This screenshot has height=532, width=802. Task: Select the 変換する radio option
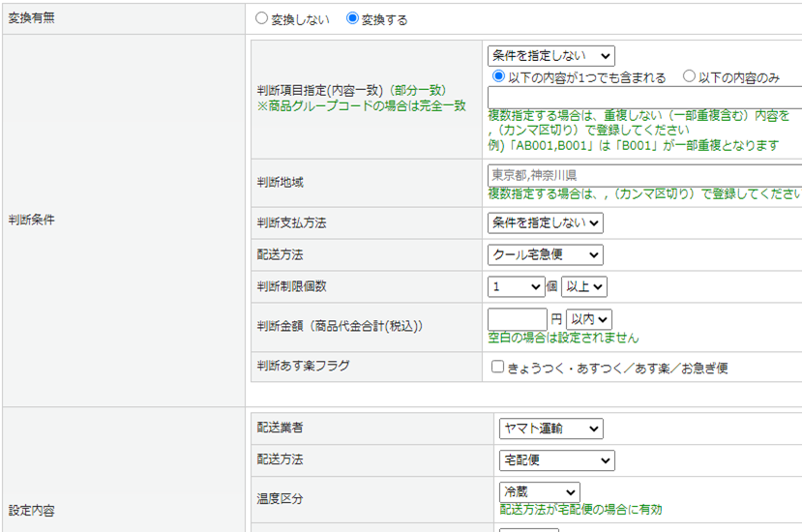point(352,18)
